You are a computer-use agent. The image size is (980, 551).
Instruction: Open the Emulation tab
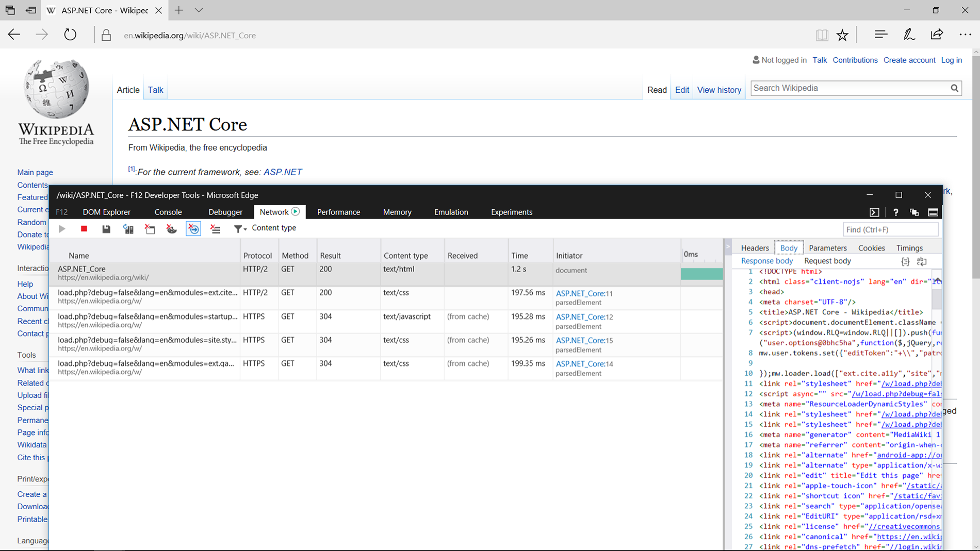pos(451,212)
